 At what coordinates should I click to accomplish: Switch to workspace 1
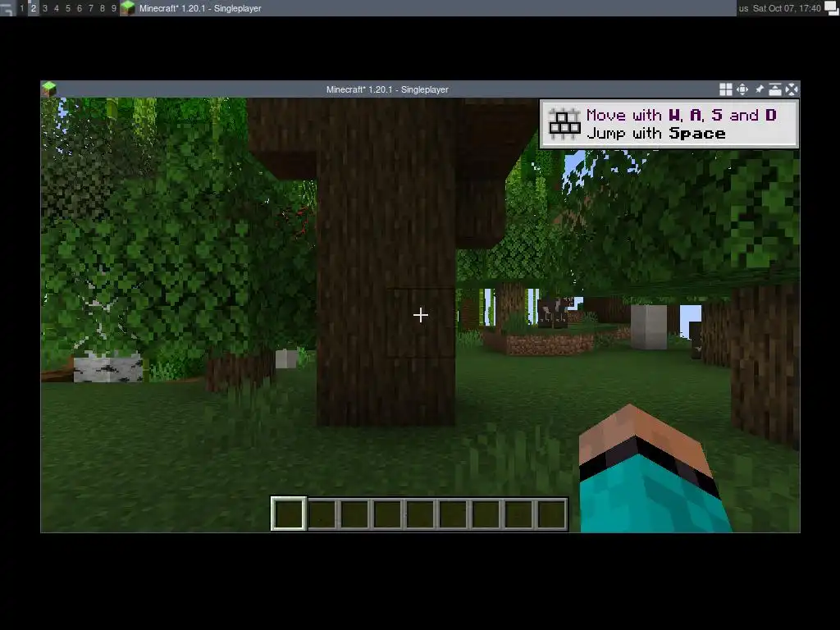coord(22,8)
